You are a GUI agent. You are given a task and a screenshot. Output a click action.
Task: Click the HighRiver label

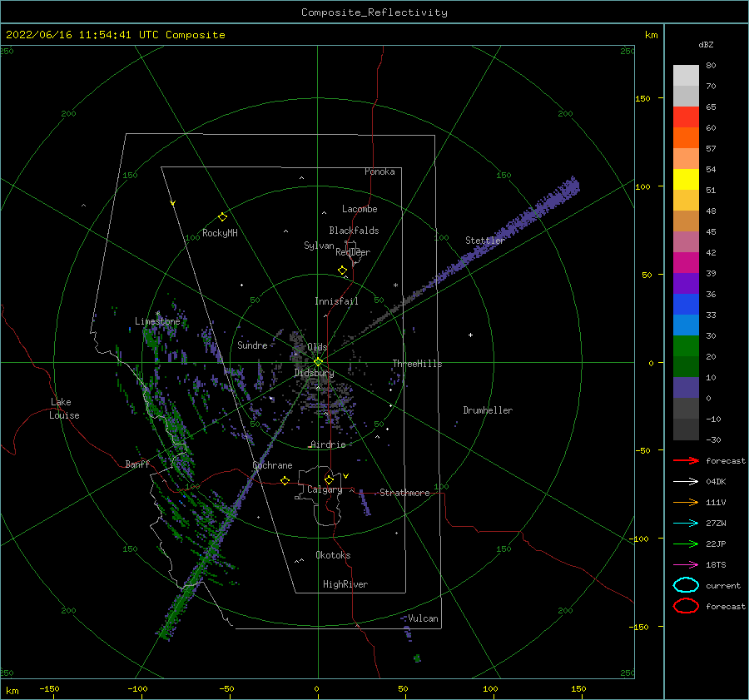(x=345, y=584)
